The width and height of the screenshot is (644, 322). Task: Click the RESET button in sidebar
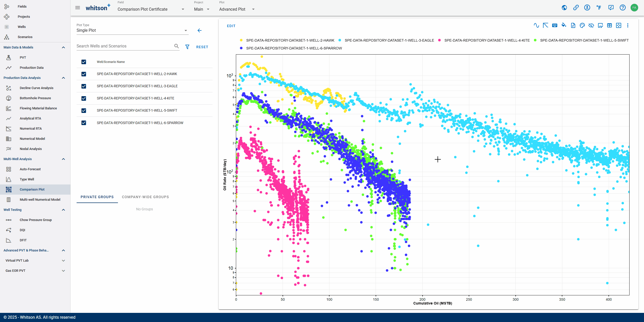click(x=202, y=46)
